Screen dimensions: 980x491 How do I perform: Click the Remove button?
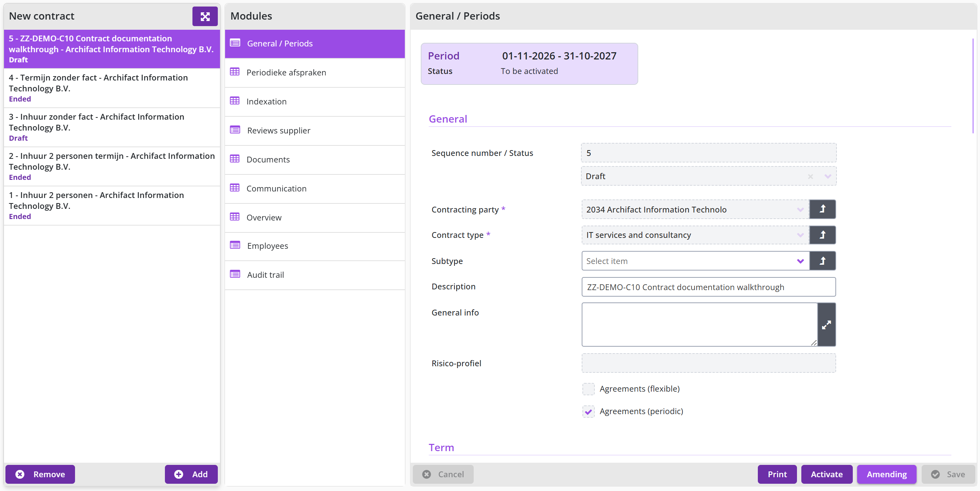(x=40, y=474)
